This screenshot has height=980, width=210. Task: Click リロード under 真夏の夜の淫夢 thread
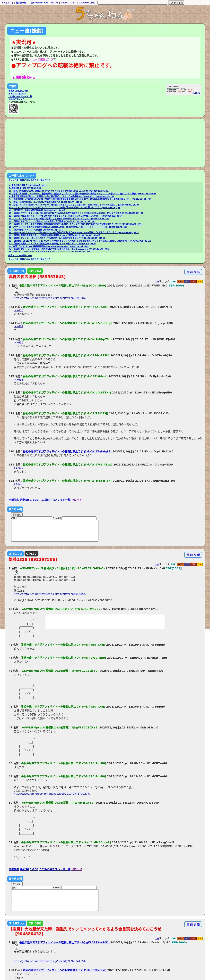77,500
